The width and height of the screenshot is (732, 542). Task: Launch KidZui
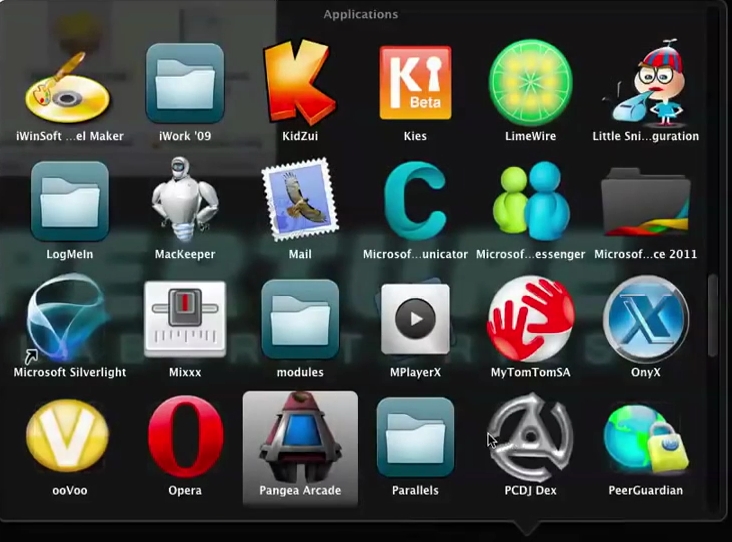point(300,83)
